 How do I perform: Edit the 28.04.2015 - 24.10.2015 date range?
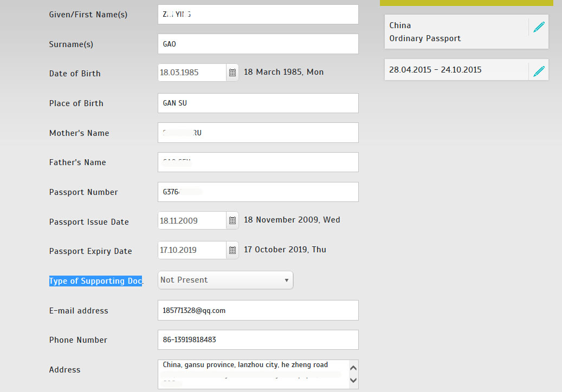(x=538, y=71)
